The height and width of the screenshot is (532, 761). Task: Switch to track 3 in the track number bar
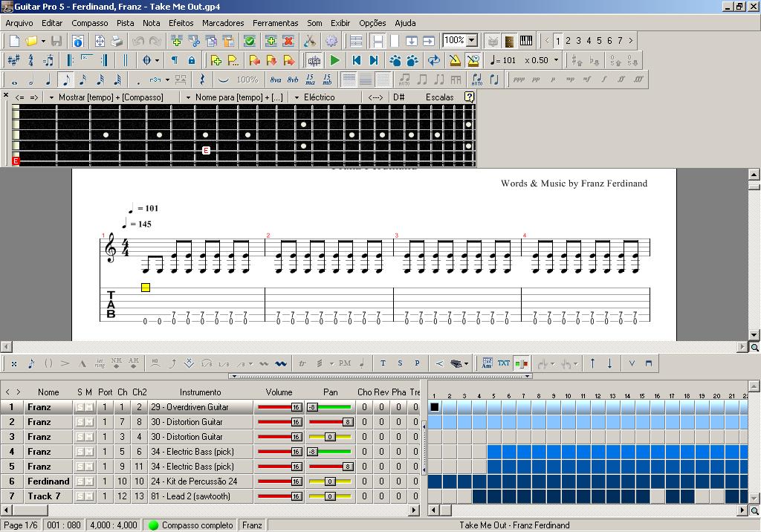point(578,42)
